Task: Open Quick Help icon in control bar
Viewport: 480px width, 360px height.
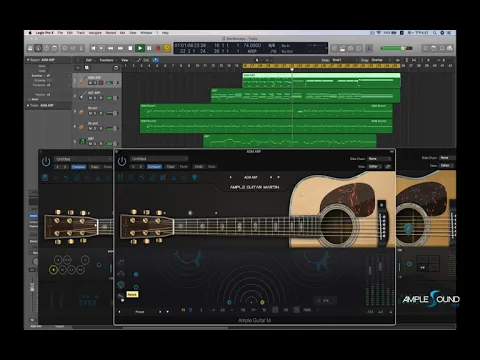Action: pyautogui.click(x=46, y=48)
